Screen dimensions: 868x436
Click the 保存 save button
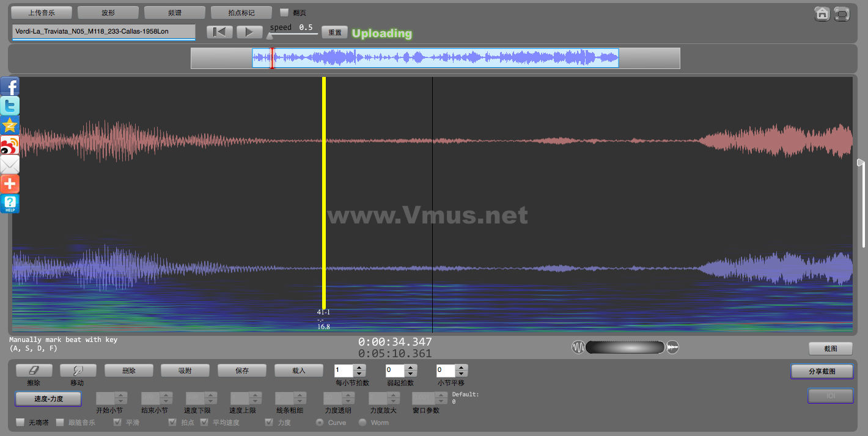242,370
